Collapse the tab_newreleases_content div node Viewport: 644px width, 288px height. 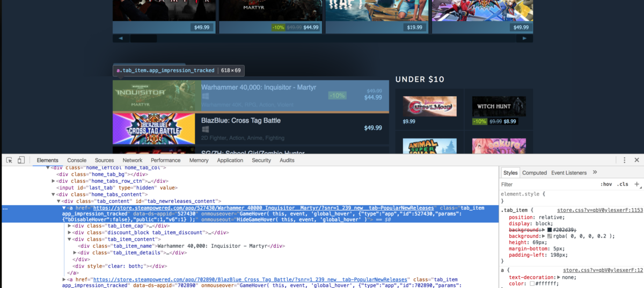(58, 201)
